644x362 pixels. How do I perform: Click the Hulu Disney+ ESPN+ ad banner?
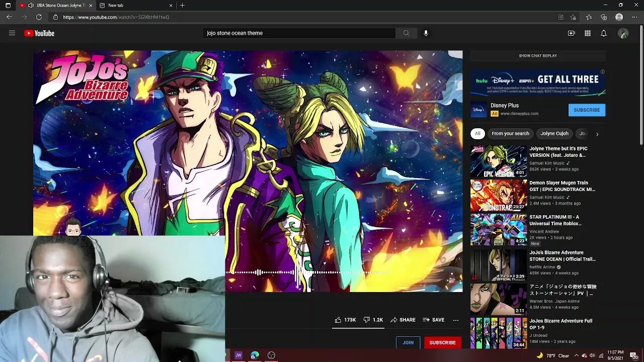tap(538, 82)
